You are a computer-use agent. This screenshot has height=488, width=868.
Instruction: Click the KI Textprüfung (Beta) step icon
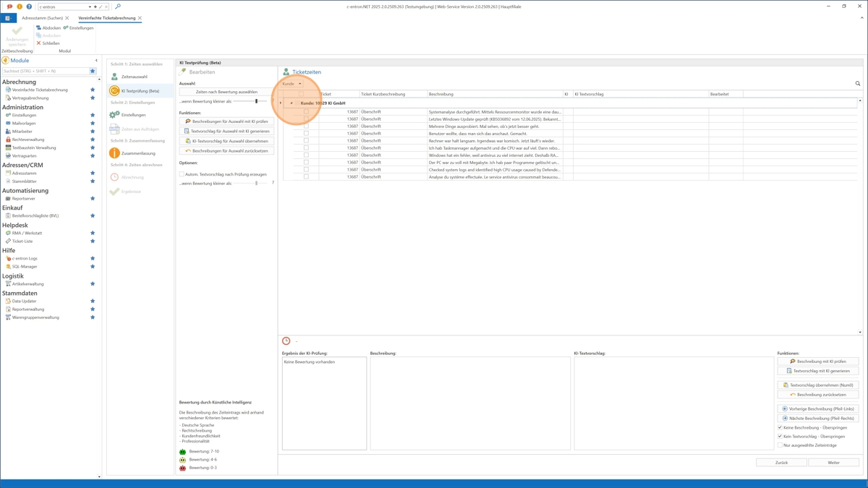(114, 91)
